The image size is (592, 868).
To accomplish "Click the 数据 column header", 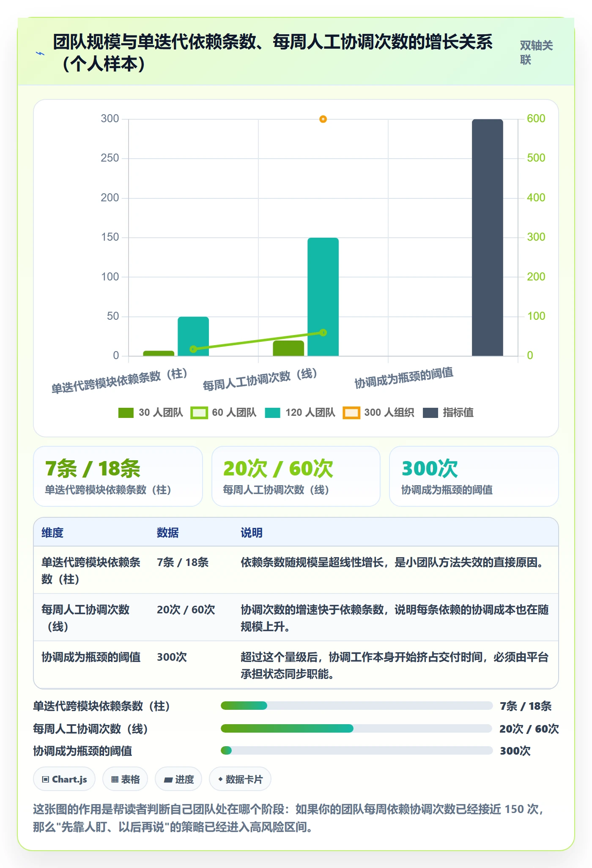I will (168, 533).
